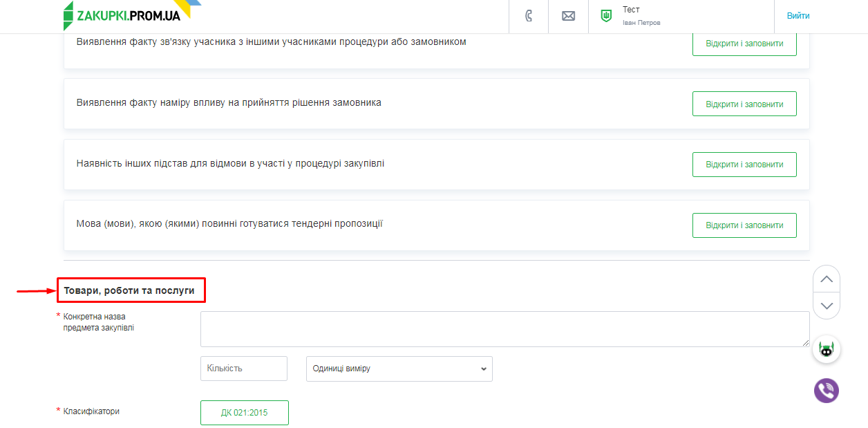
Task: Open the envelope messages icon
Action: 568,16
